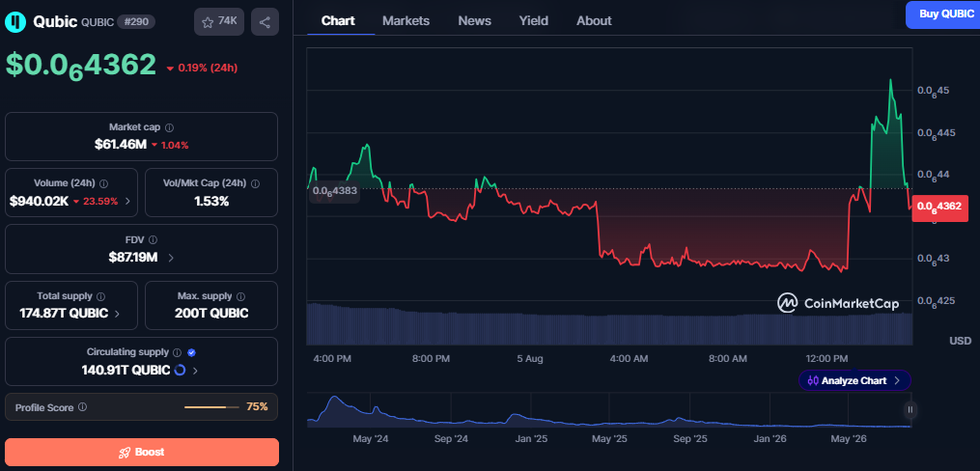Viewport: 980px width, 471px height.
Task: Click the 1.53% Vol/Mkt Cap value
Action: click(211, 201)
